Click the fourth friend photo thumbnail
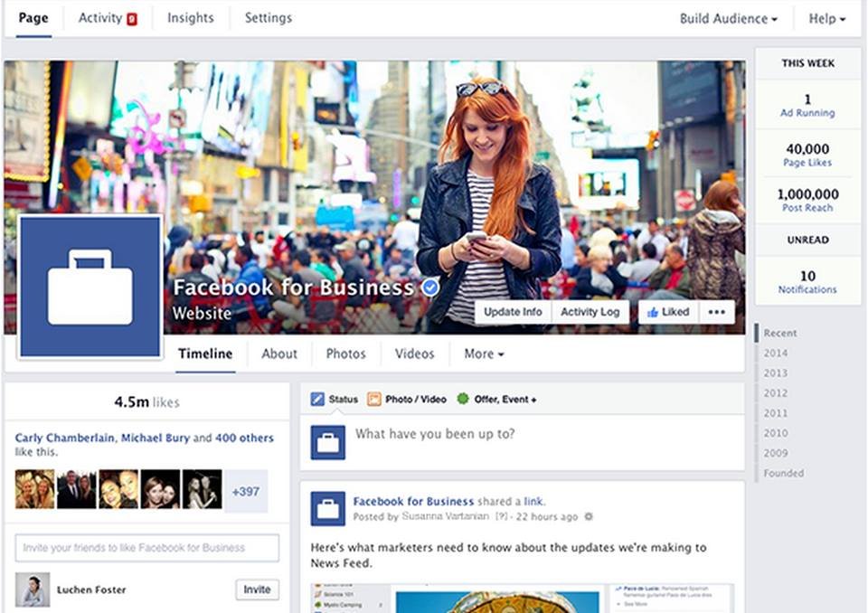Image resolution: width=868 pixels, height=613 pixels. [161, 489]
